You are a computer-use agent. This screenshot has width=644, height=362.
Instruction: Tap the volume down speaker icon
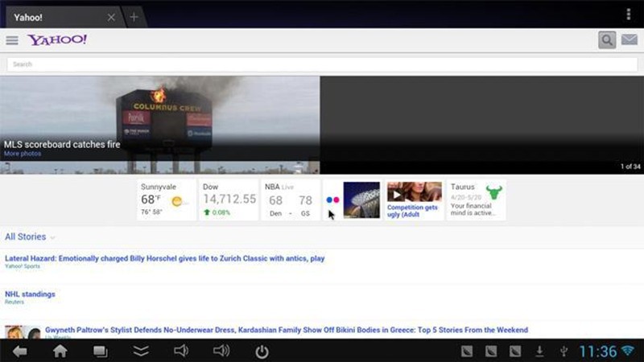point(180,351)
